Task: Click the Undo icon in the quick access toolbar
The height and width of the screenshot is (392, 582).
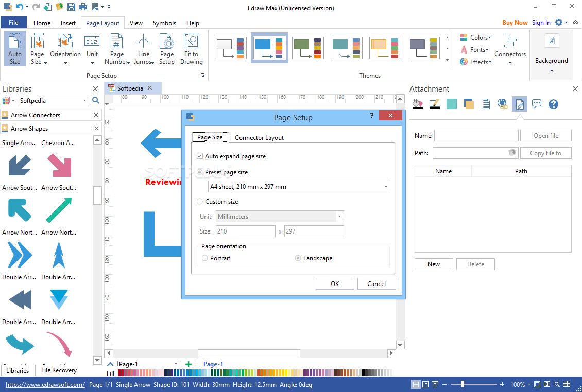Action: click(19, 7)
